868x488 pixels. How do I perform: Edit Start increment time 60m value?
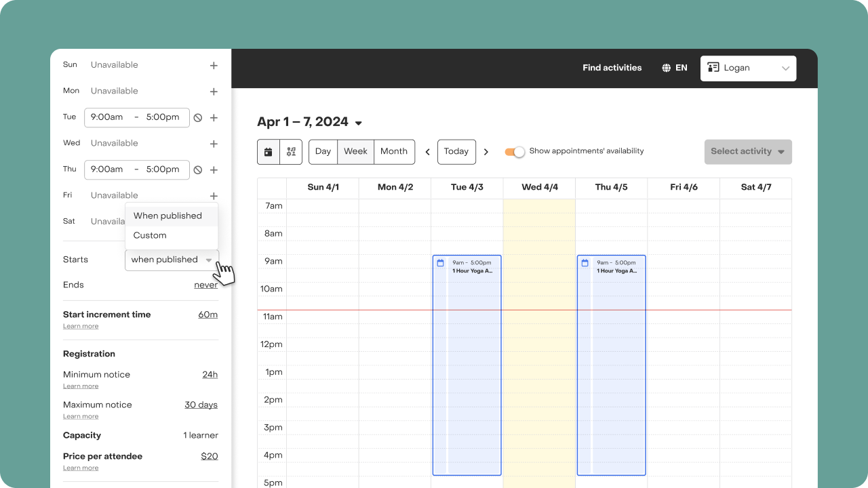208,314
